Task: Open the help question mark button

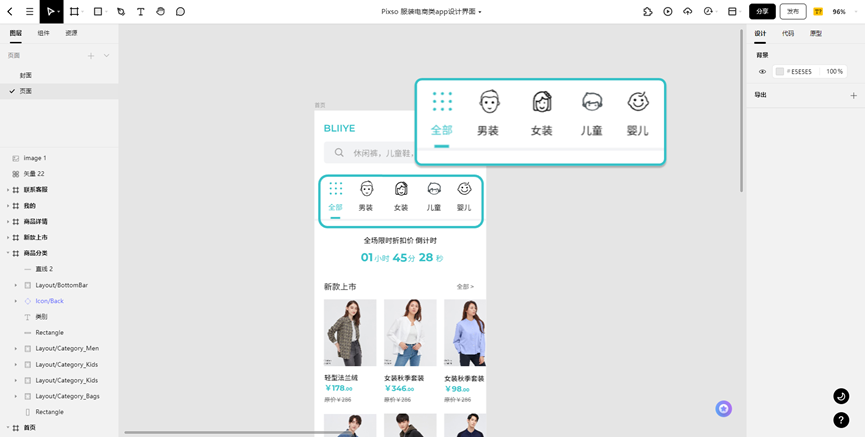Action: (x=841, y=420)
